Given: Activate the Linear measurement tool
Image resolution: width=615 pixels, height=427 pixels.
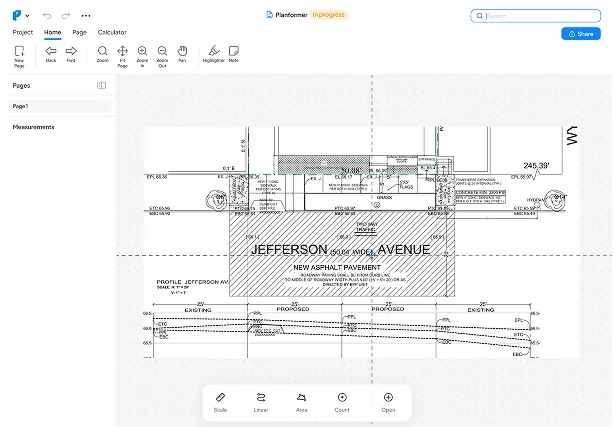Looking at the screenshot, I should tap(261, 398).
